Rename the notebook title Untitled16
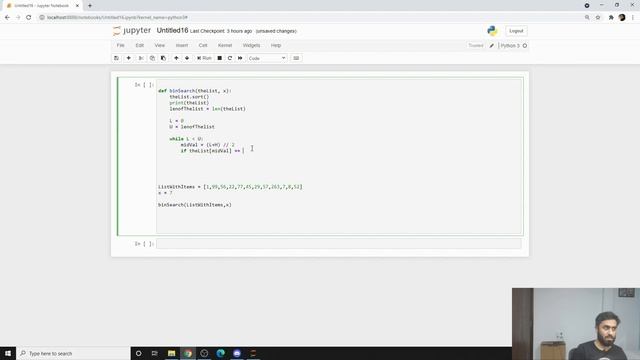640x360 pixels. 172,31
